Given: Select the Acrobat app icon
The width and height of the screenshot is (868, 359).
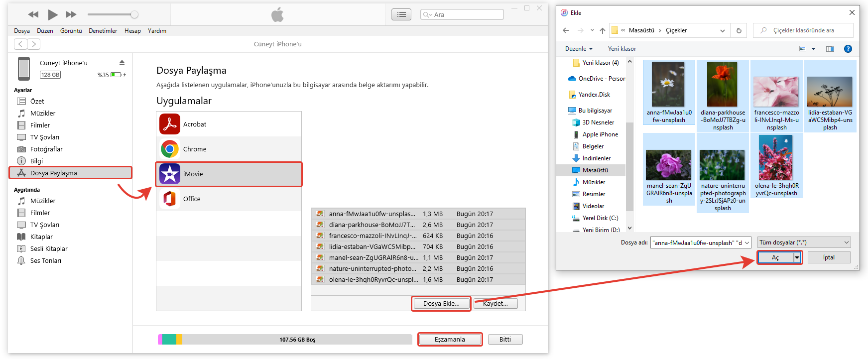Looking at the screenshot, I should [170, 124].
